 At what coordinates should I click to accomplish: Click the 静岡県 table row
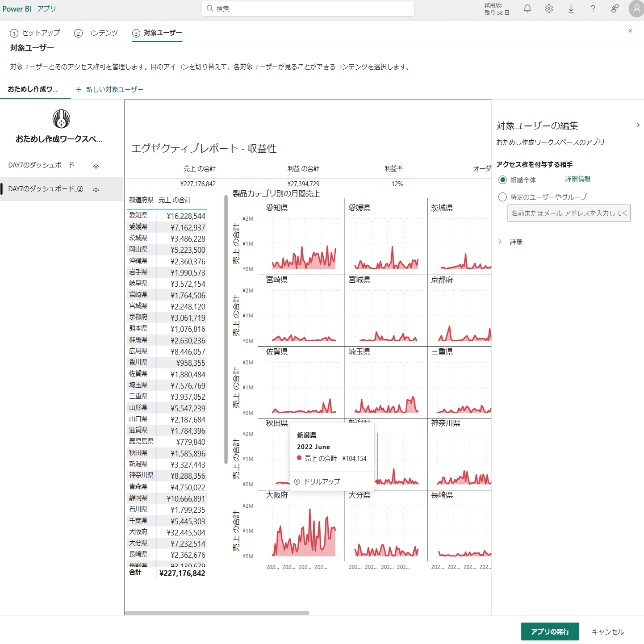tap(167, 498)
